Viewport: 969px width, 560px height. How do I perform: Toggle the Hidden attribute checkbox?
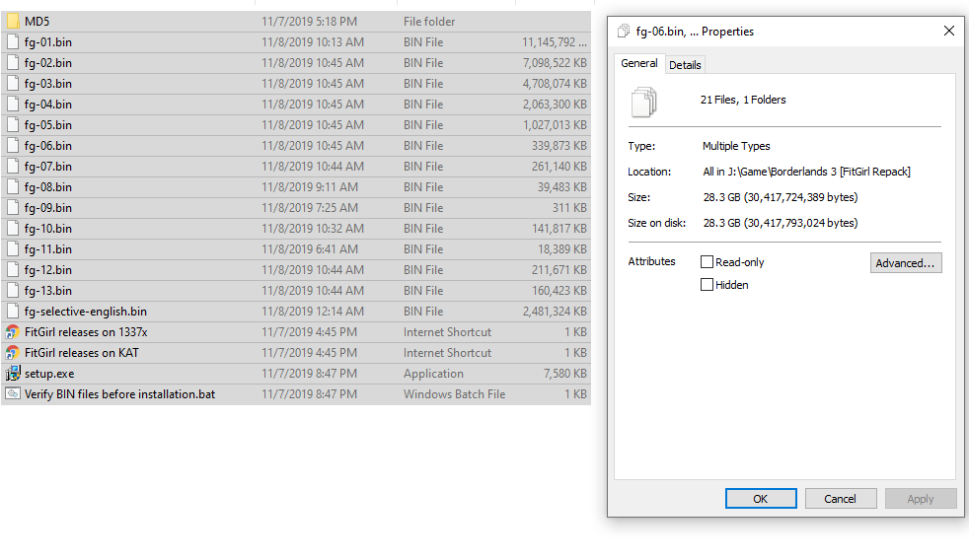(707, 285)
